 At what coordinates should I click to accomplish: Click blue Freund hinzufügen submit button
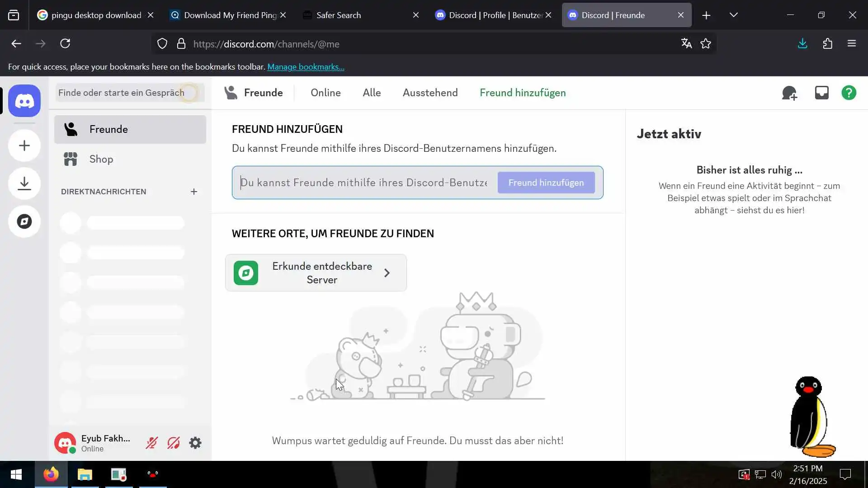click(546, 183)
